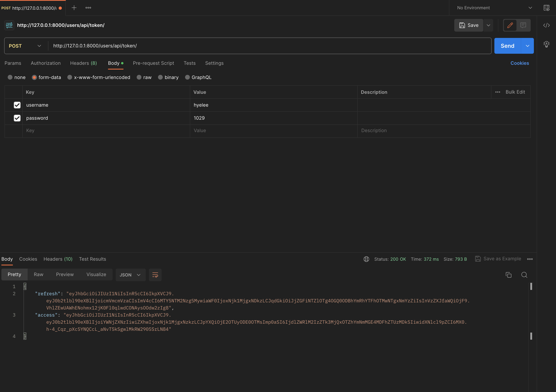This screenshot has width=556, height=392.
Task: Click the Status 200 OK text
Action: point(390,259)
